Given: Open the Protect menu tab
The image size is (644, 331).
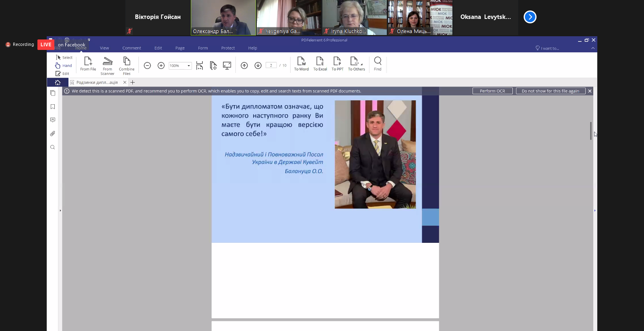Looking at the screenshot, I should click(x=228, y=48).
